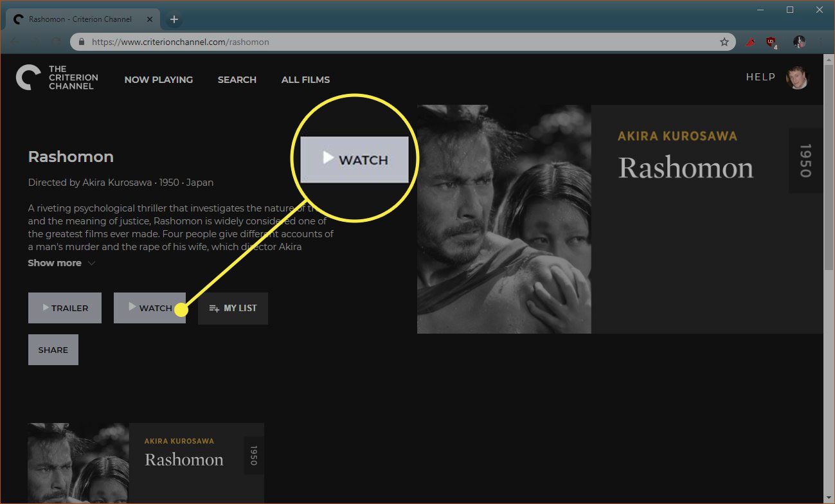Go forward in browser history
Image resolution: width=835 pixels, height=504 pixels.
(x=35, y=42)
